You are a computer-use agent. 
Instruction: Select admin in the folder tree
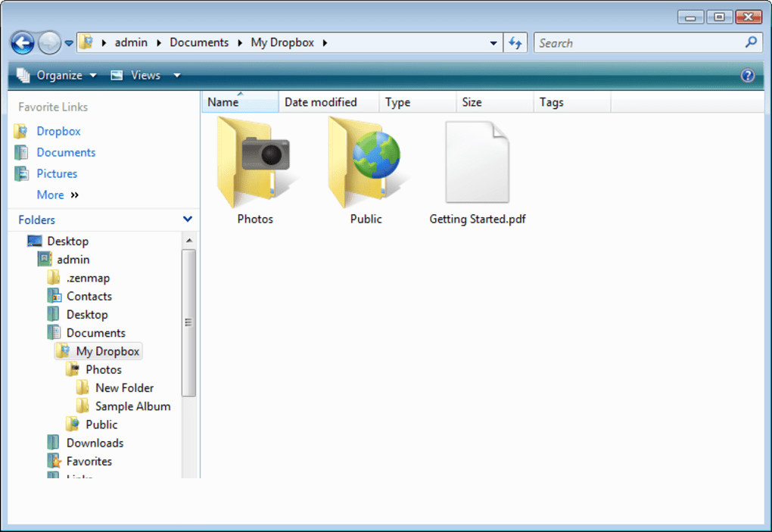click(73, 260)
